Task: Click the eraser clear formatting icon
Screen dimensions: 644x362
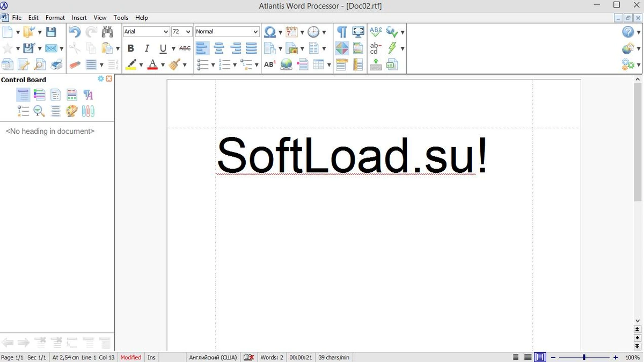Action: (75, 64)
